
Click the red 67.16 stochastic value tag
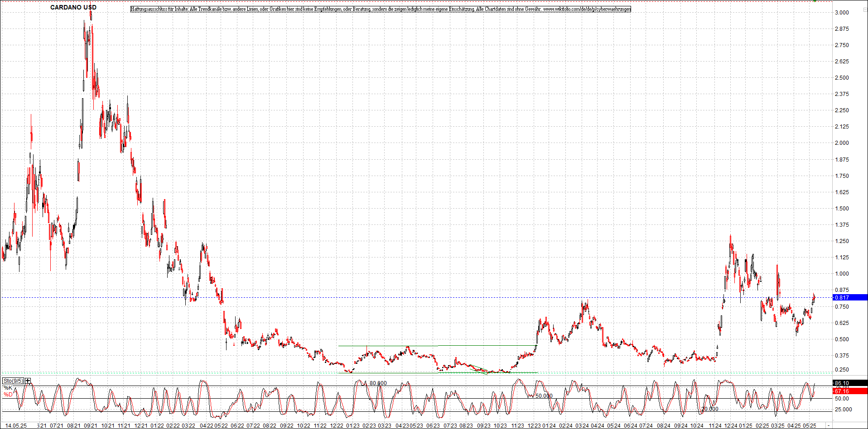point(842,391)
